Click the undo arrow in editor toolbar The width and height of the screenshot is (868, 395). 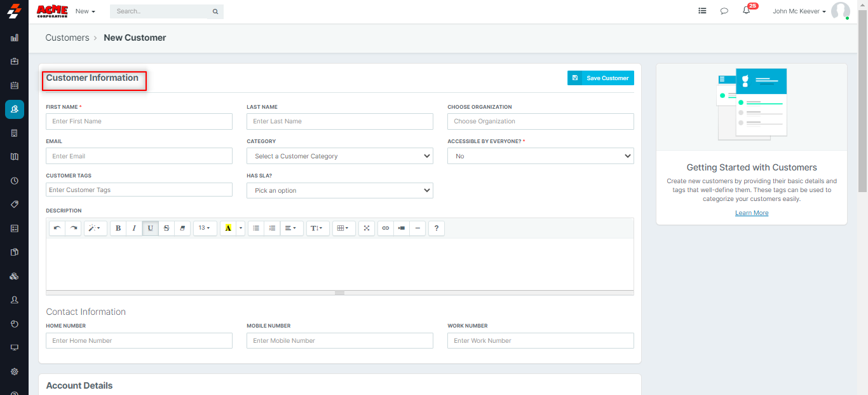[57, 228]
